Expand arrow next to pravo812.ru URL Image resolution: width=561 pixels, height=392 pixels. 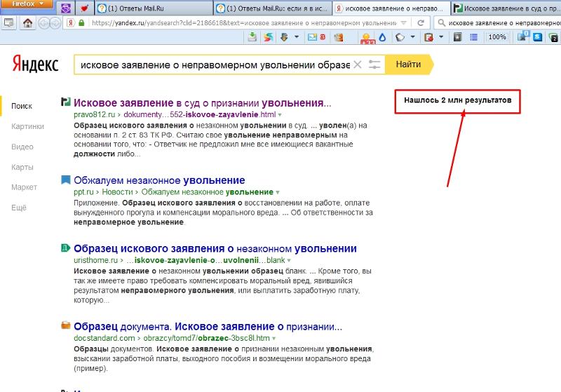click(x=280, y=115)
